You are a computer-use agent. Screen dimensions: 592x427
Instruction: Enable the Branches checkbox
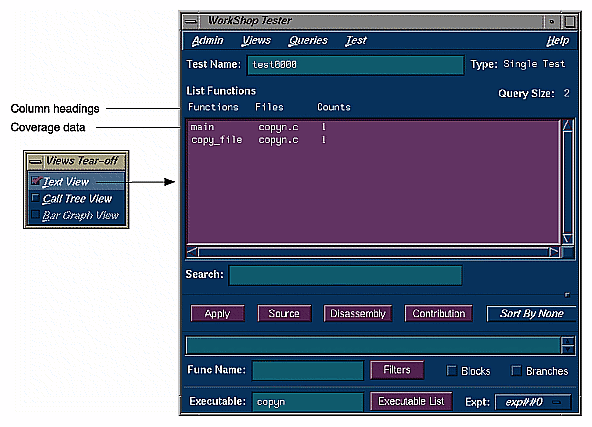click(516, 370)
